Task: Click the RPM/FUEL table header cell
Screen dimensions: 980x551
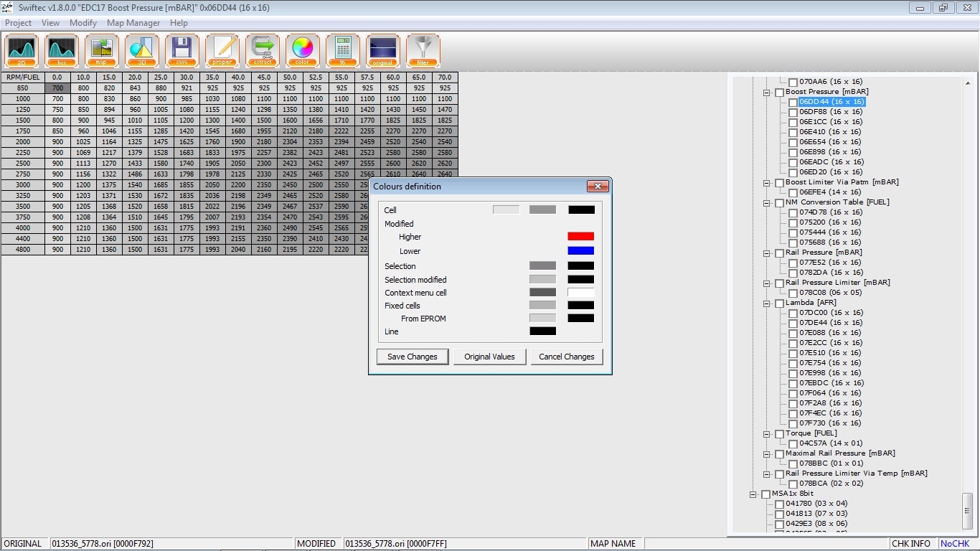Action: (23, 77)
